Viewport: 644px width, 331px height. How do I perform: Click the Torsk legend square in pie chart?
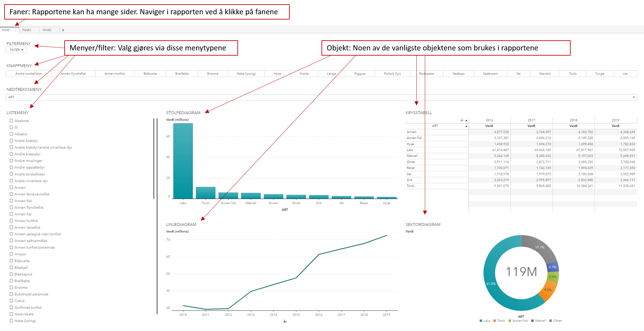tap(495, 321)
